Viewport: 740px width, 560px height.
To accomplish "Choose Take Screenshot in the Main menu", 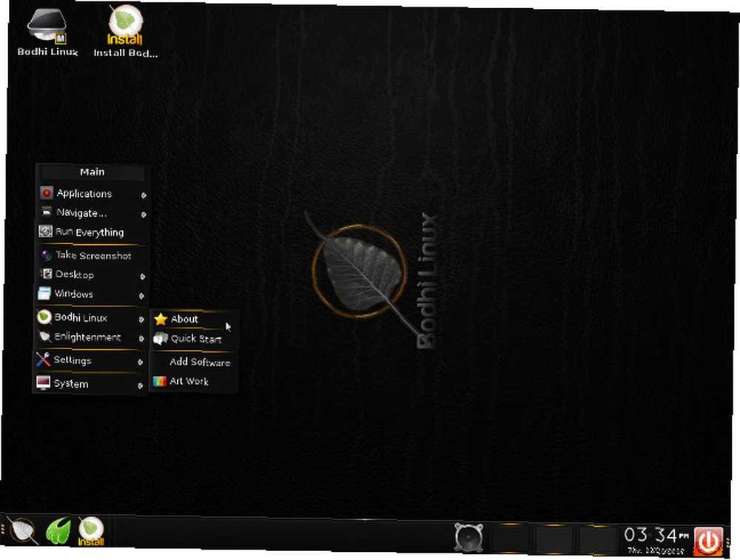I will tap(92, 256).
